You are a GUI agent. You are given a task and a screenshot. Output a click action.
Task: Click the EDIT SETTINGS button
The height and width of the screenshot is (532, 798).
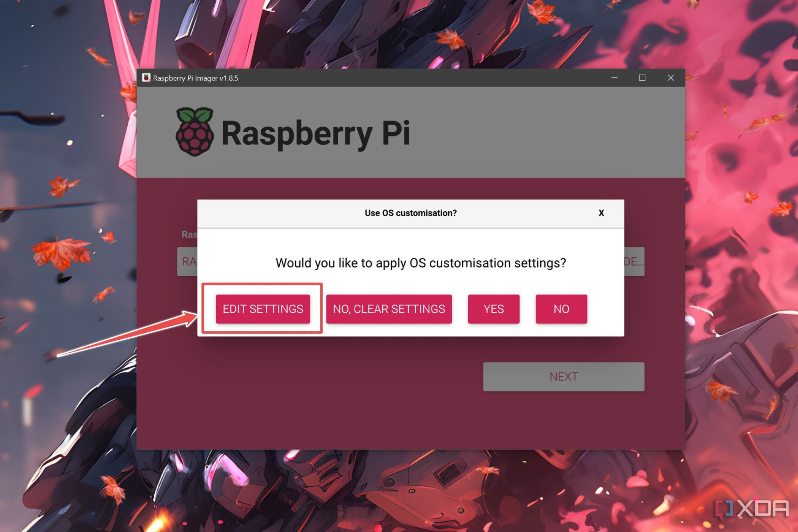(x=263, y=309)
